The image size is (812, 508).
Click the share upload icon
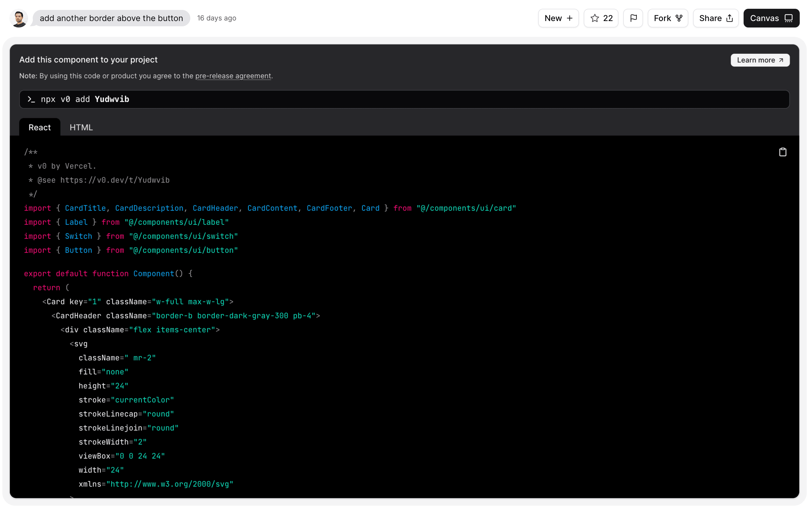[x=729, y=18]
